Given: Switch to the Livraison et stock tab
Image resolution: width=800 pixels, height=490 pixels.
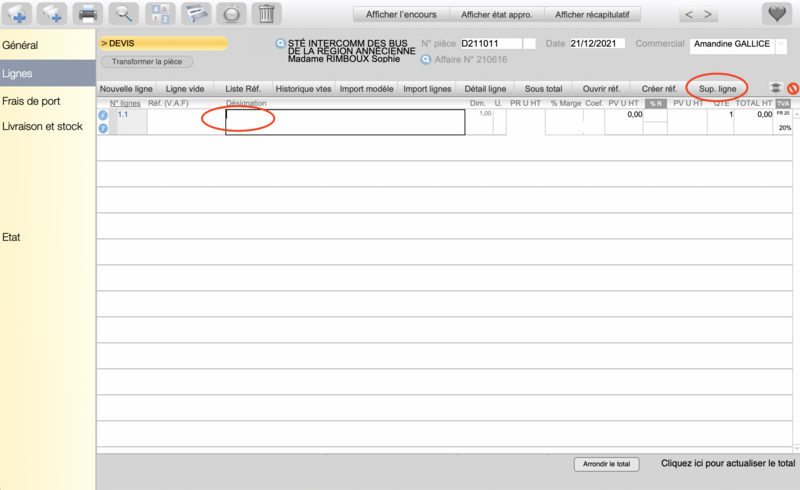Looking at the screenshot, I should pyautogui.click(x=42, y=127).
